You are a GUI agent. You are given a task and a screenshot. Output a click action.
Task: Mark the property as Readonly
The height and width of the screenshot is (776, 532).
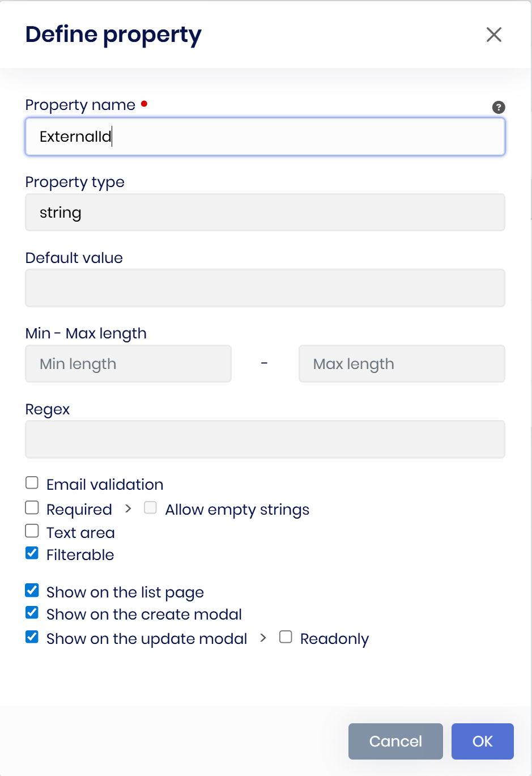click(286, 637)
